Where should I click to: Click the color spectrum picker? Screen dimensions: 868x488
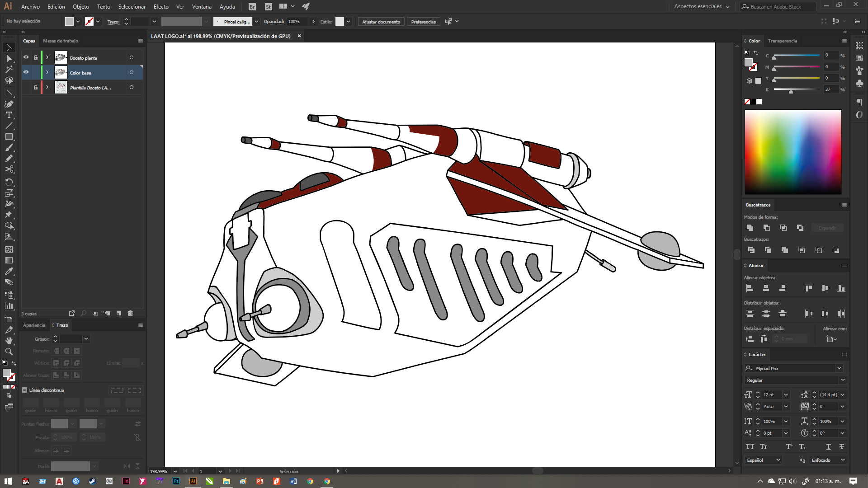click(x=793, y=152)
